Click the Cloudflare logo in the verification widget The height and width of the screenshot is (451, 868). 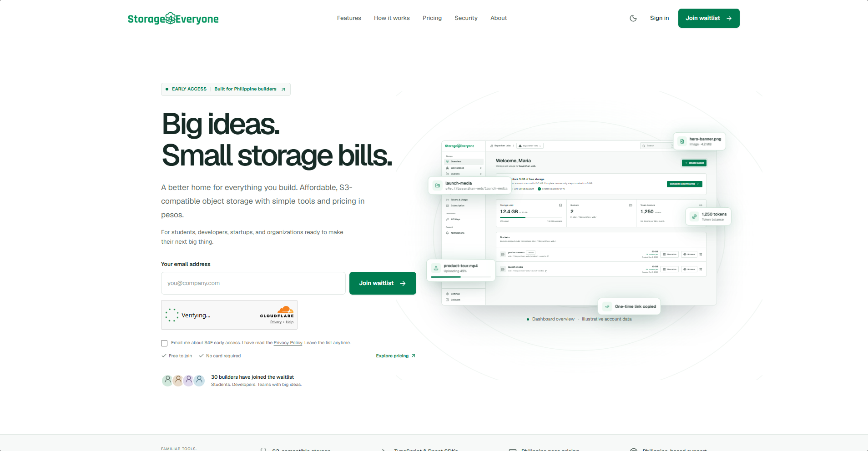point(277,312)
